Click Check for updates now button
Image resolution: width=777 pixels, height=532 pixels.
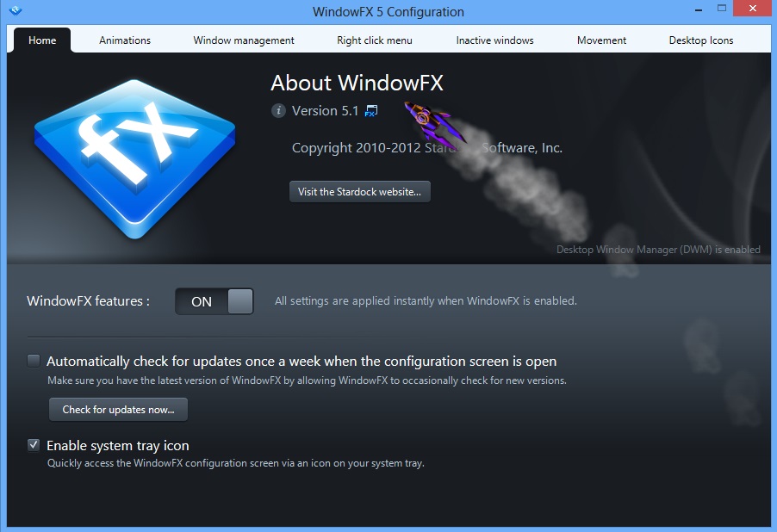[x=118, y=410]
